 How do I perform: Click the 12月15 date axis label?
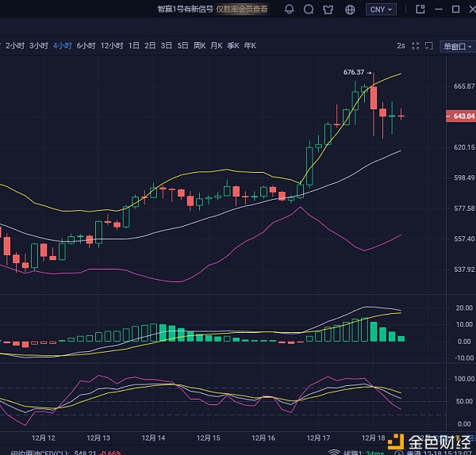pyautogui.click(x=208, y=438)
